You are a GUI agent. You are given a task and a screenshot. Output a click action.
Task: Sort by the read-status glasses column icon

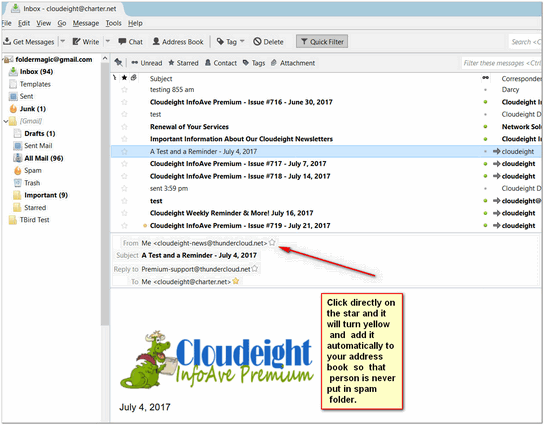(x=485, y=78)
